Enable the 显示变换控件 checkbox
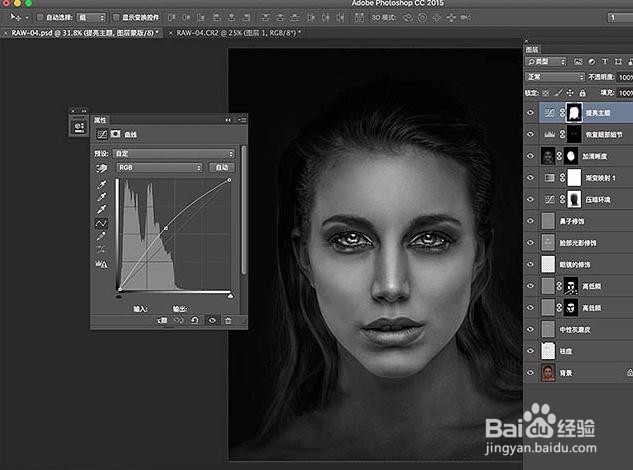Screen dimensions: 633x470 pos(116,17)
